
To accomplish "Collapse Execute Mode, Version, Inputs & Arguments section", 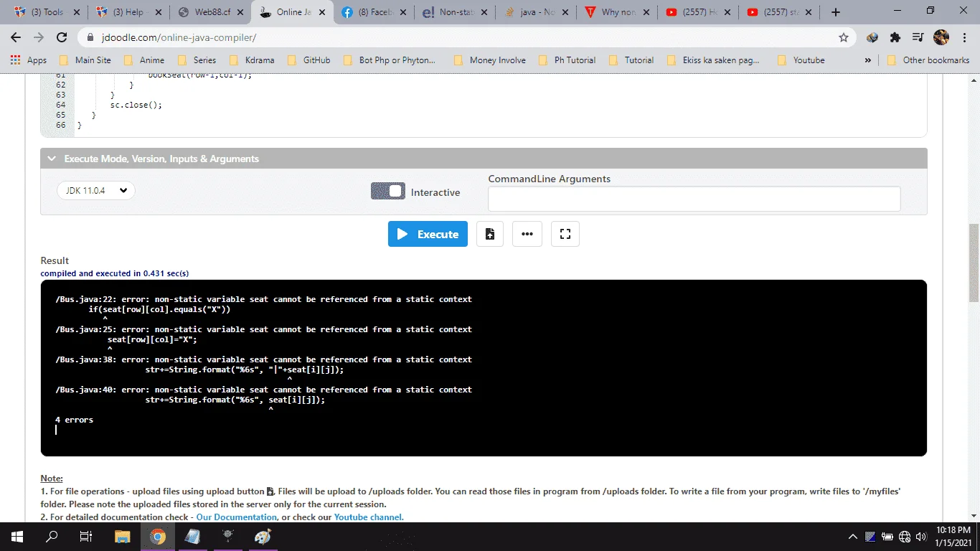I will click(484, 159).
